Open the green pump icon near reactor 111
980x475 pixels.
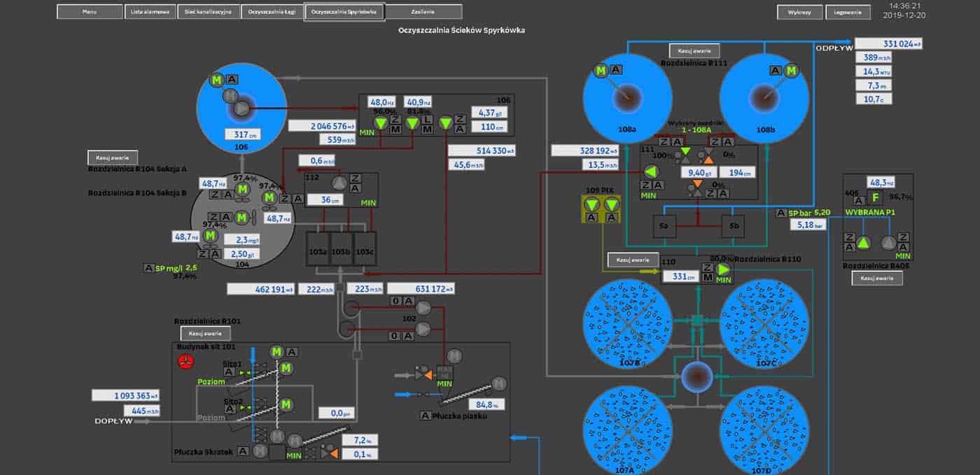(650, 170)
